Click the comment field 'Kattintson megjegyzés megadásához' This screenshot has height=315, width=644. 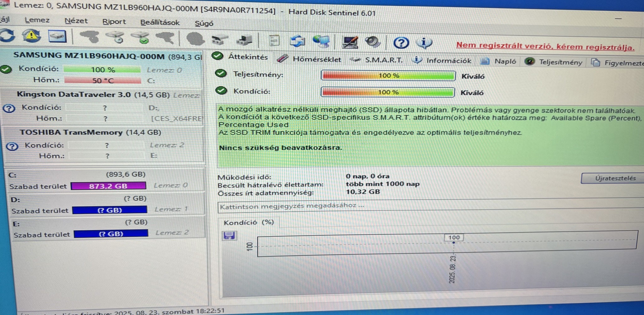pyautogui.click(x=431, y=205)
